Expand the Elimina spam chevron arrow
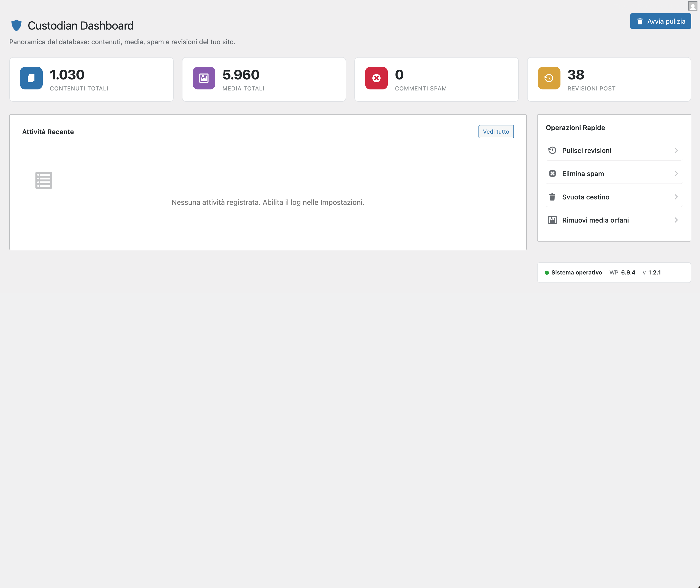700x588 pixels. click(x=676, y=174)
